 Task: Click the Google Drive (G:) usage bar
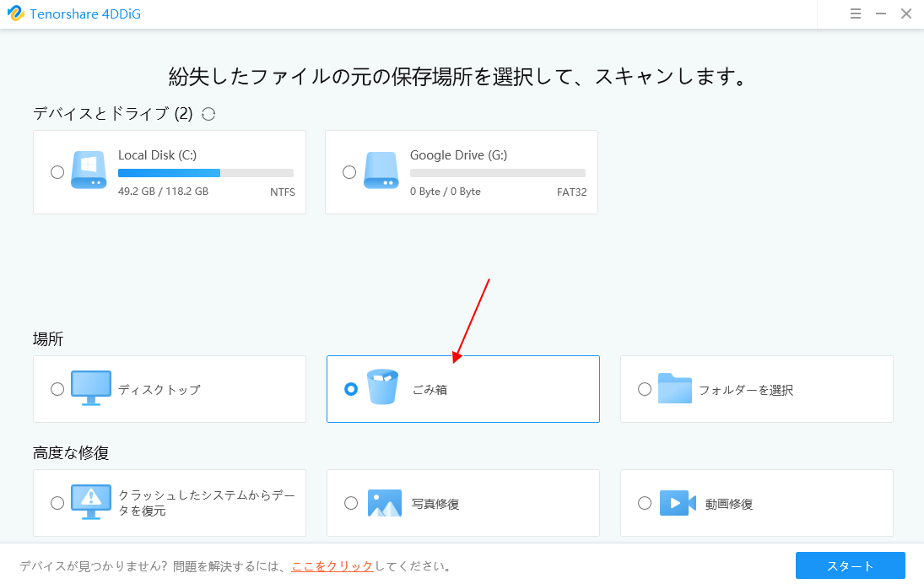pos(498,173)
